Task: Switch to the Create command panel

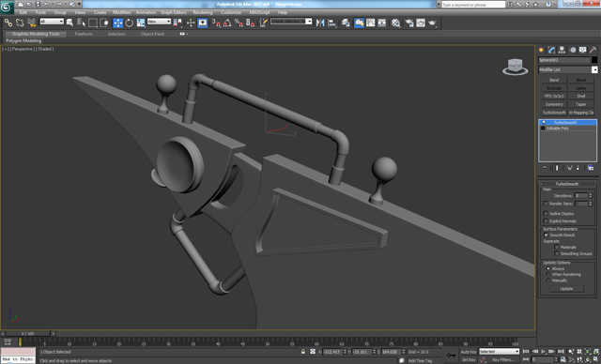Action: click(541, 50)
